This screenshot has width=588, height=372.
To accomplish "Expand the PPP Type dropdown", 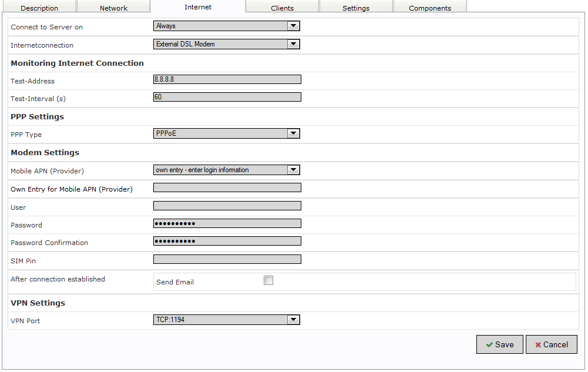I will 226,133.
